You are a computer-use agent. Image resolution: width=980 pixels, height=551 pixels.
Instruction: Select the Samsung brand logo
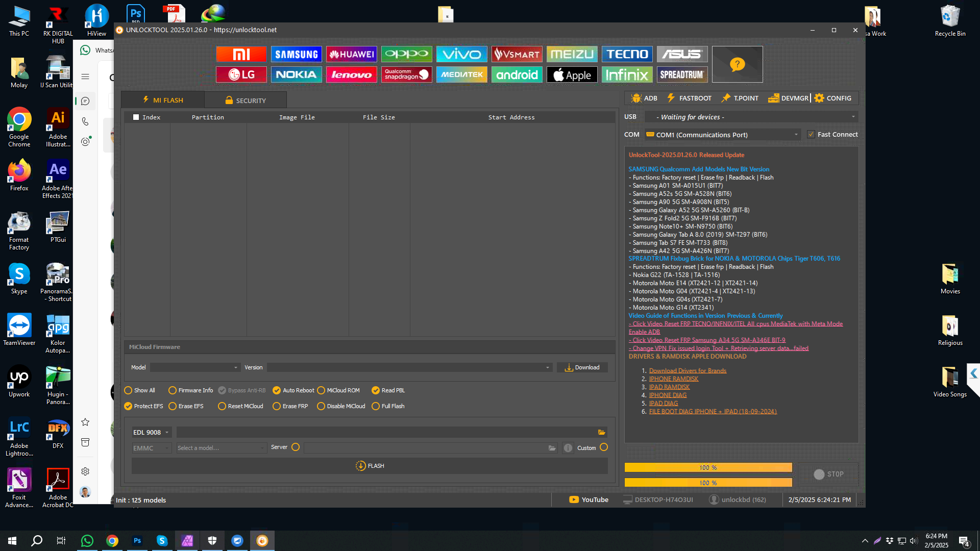(x=297, y=54)
